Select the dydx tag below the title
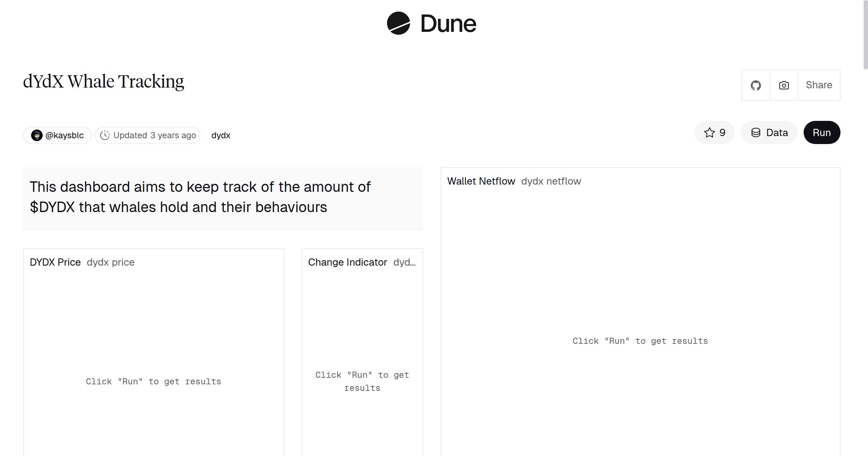868x456 pixels. [x=221, y=135]
